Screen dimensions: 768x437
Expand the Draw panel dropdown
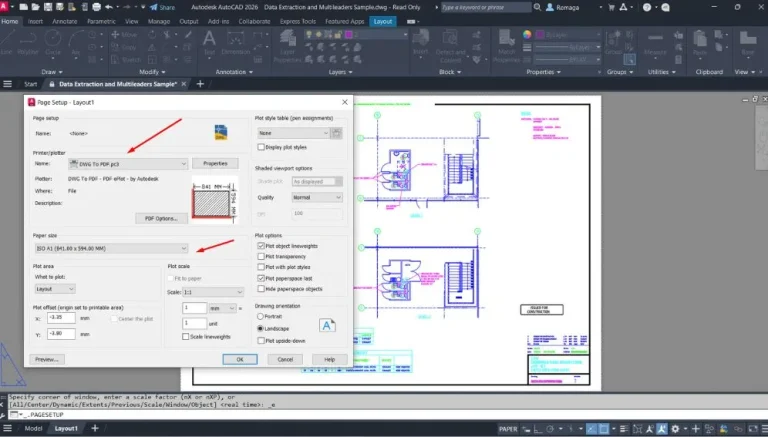coord(51,72)
